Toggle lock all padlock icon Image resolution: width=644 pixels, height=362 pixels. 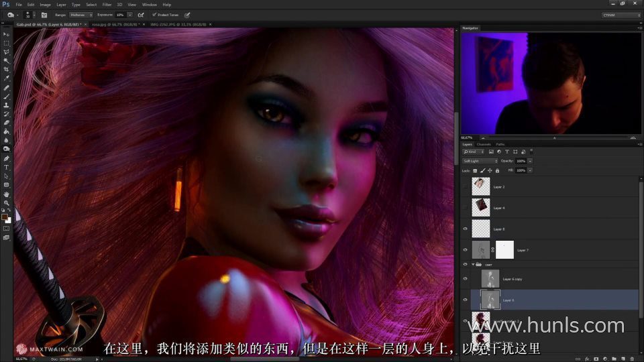coord(497,170)
